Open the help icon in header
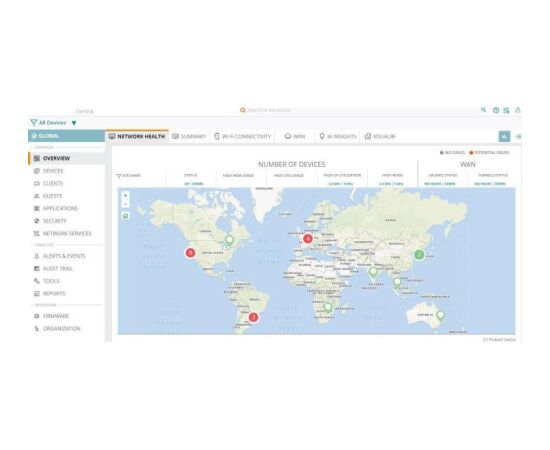 [496, 110]
